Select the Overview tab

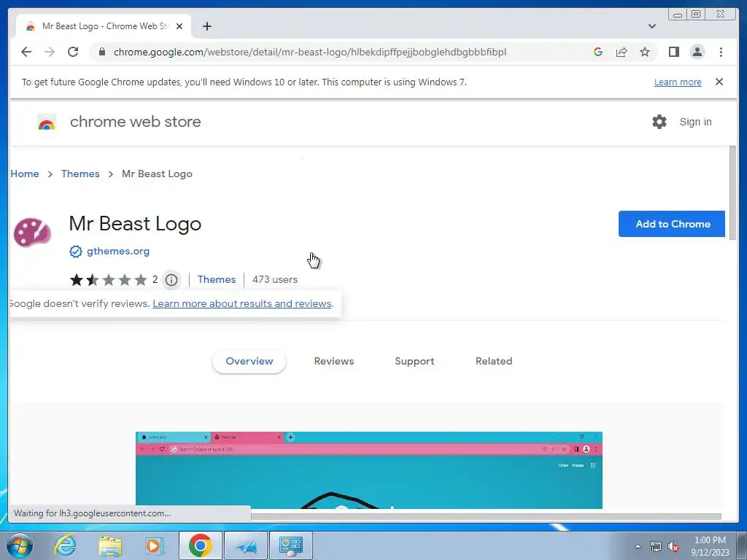249,362
